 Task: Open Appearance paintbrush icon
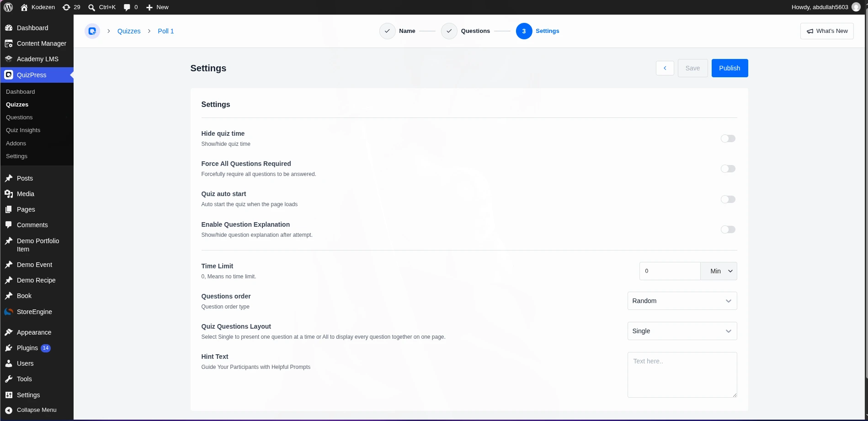pos(9,332)
